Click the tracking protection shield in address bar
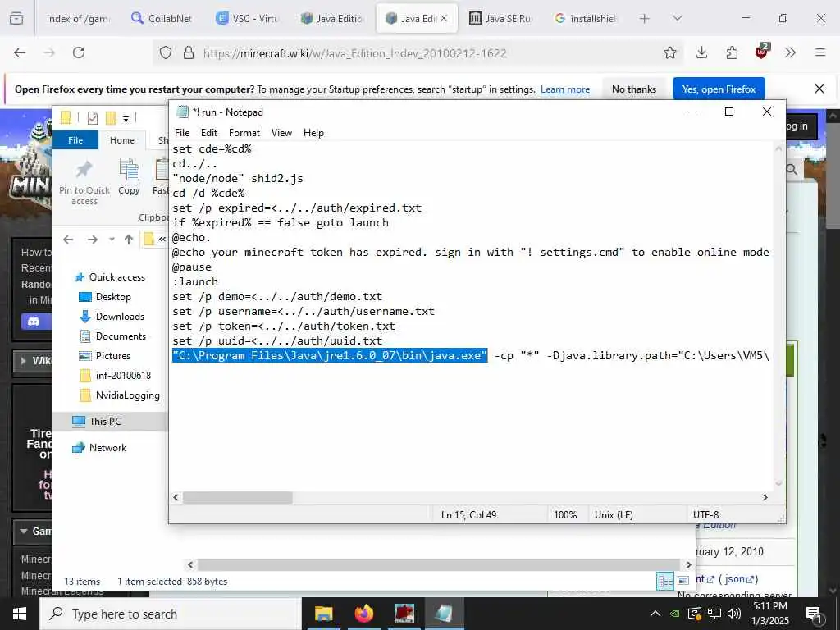Screen dimensions: 840x630 [166, 52]
